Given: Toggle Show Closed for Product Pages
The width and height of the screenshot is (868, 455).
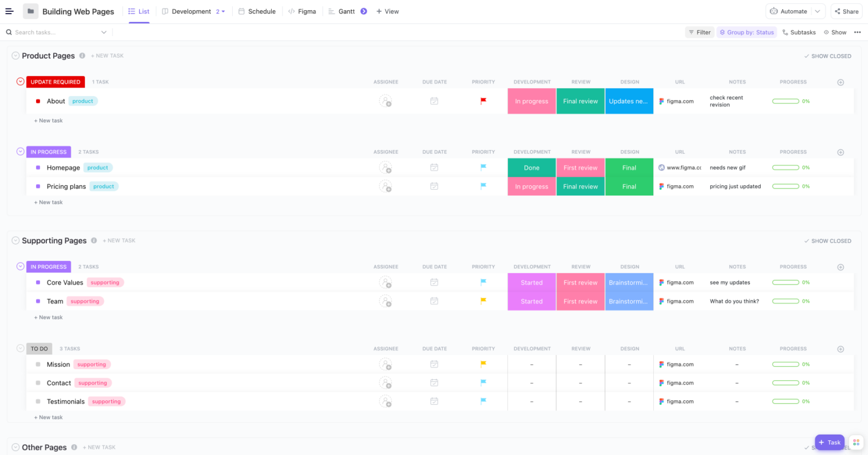Looking at the screenshot, I should [827, 56].
